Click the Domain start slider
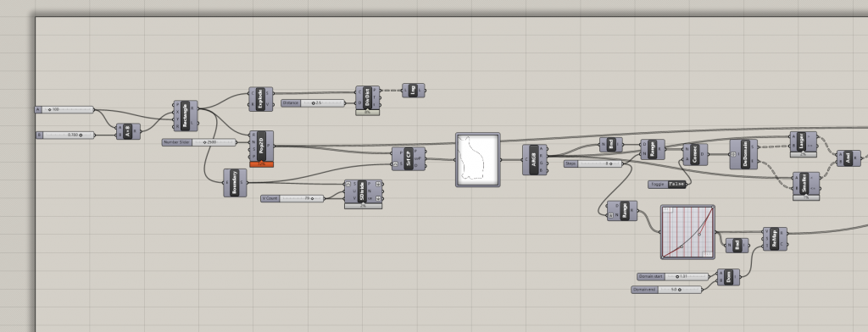This screenshot has width=868, height=332. click(x=672, y=276)
